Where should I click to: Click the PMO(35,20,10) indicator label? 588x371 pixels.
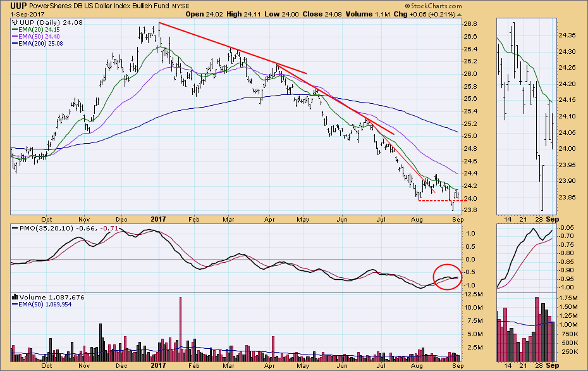tap(47, 228)
